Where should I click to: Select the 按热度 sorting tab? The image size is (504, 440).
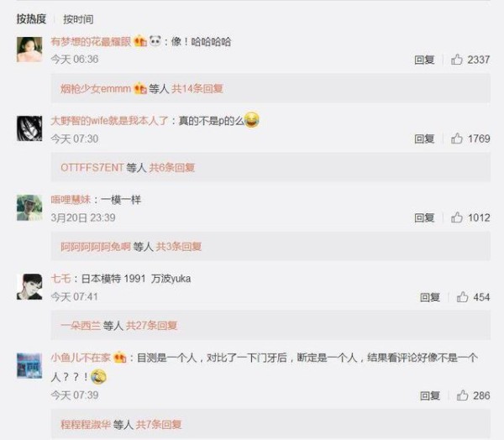(x=32, y=19)
